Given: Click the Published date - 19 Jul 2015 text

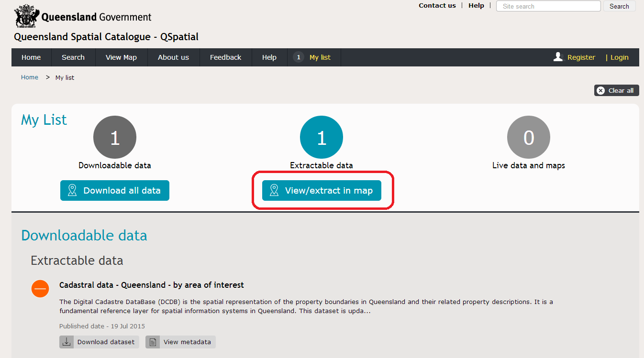Looking at the screenshot, I should click(x=102, y=326).
